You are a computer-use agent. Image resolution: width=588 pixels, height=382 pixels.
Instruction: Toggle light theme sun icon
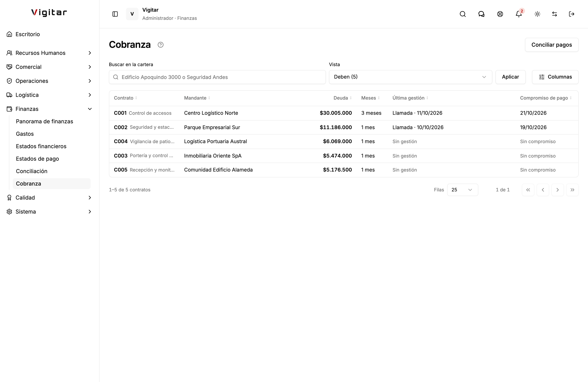(x=537, y=14)
